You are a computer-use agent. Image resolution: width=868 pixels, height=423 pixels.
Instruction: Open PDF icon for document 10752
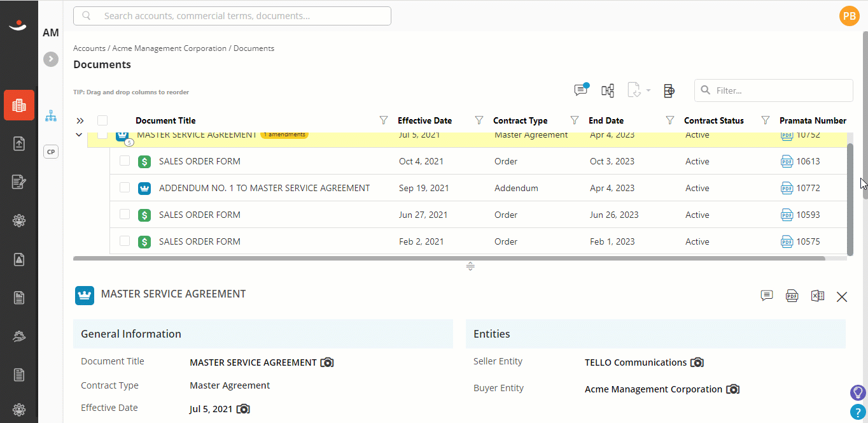(787, 135)
